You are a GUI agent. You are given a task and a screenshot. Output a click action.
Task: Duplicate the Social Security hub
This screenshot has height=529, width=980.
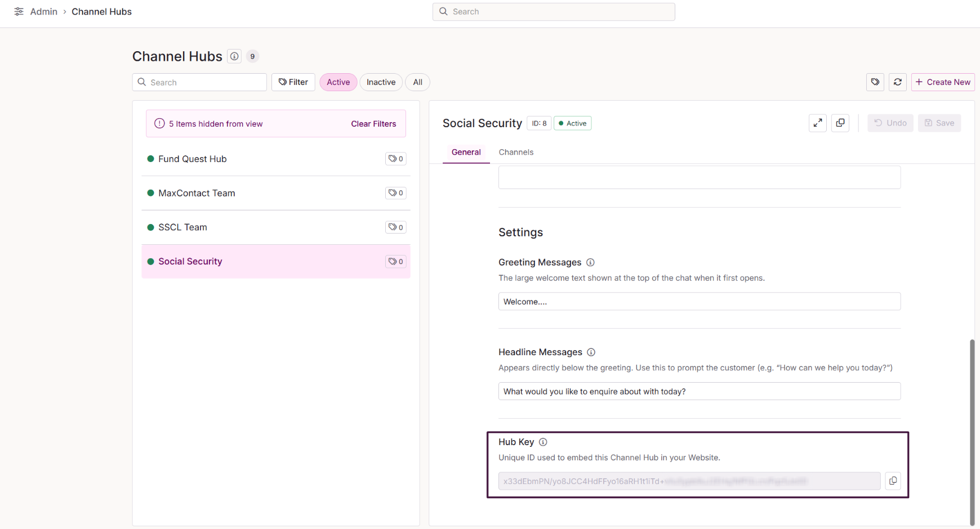[840, 123]
